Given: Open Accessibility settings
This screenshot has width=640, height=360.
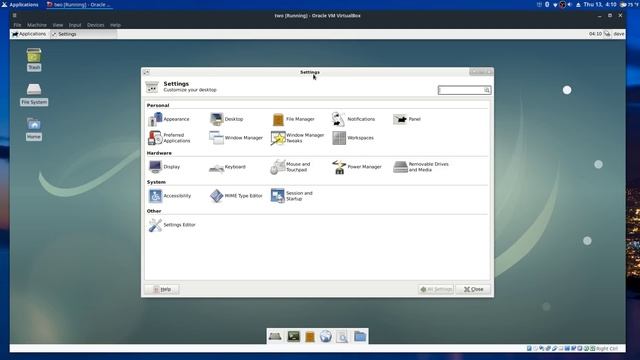Looking at the screenshot, I should (x=169, y=196).
